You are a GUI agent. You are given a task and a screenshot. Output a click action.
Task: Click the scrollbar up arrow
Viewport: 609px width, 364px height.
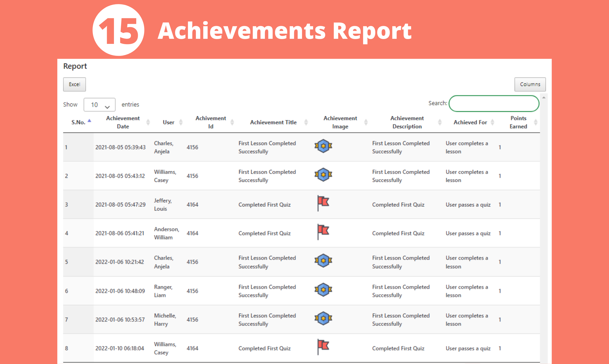coord(544,98)
